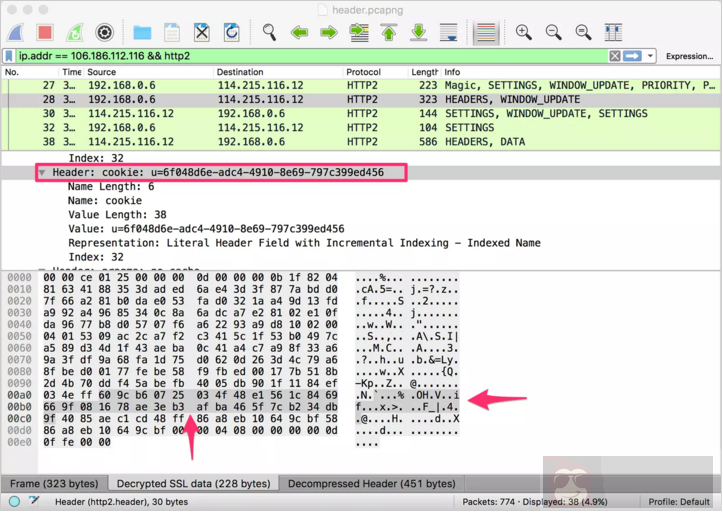Find a packet with magnifier icon

click(269, 32)
